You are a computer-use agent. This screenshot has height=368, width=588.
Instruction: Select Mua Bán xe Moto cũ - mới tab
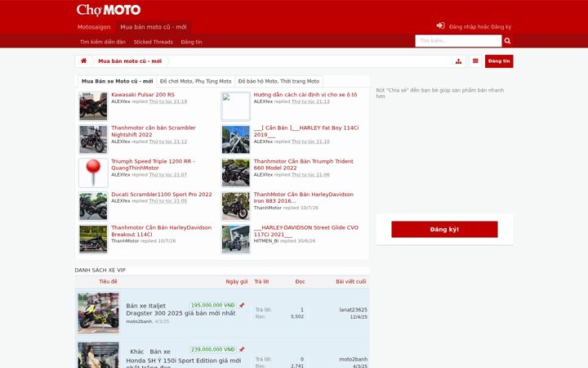click(x=117, y=81)
